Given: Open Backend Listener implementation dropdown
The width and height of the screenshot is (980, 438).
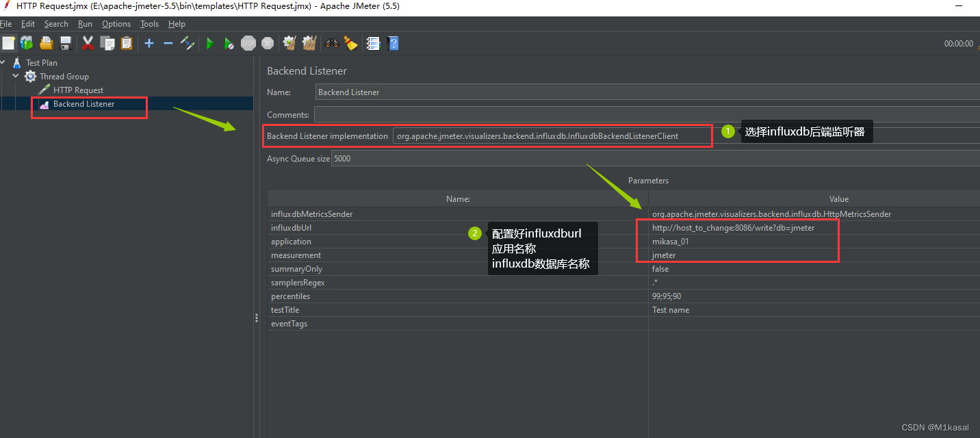Looking at the screenshot, I should click(686, 136).
